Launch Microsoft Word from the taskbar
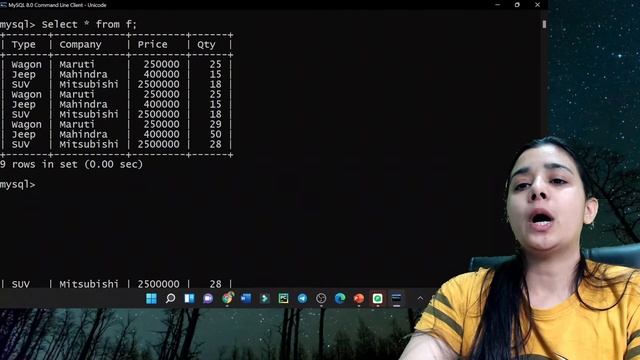This screenshot has height=360, width=640. pyautogui.click(x=246, y=298)
